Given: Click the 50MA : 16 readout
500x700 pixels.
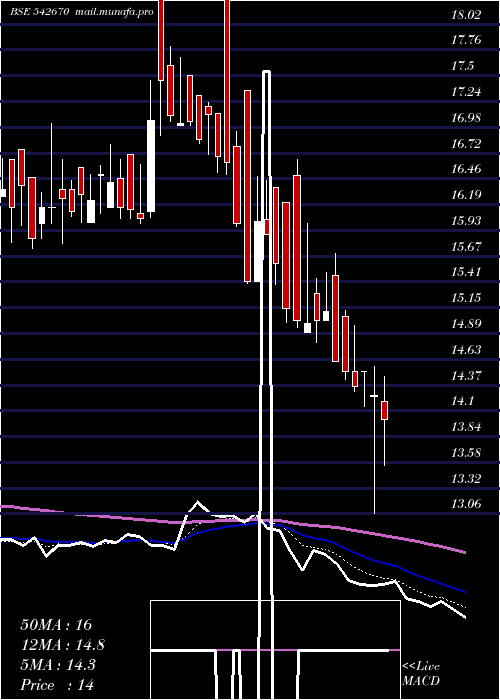Looking at the screenshot, I should [56, 625].
